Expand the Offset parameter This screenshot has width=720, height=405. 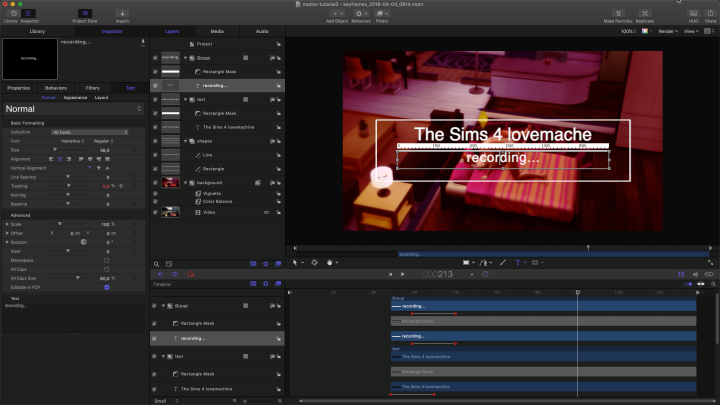click(7, 233)
